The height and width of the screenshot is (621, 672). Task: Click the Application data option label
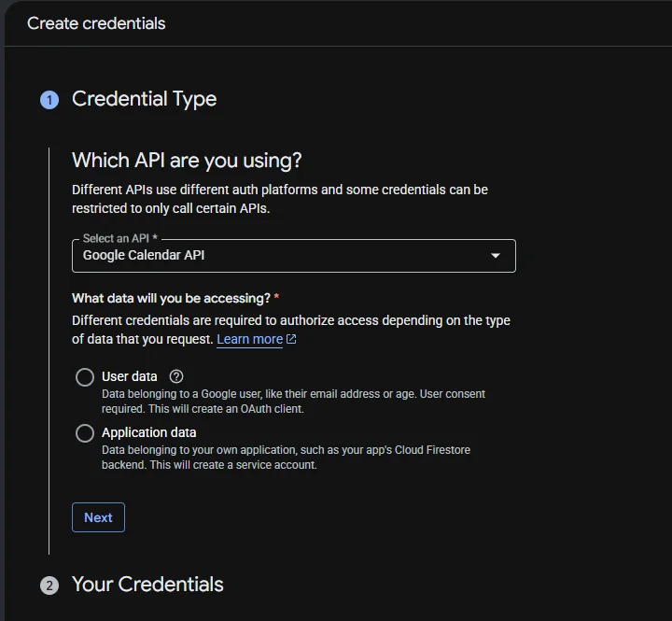[x=148, y=432]
